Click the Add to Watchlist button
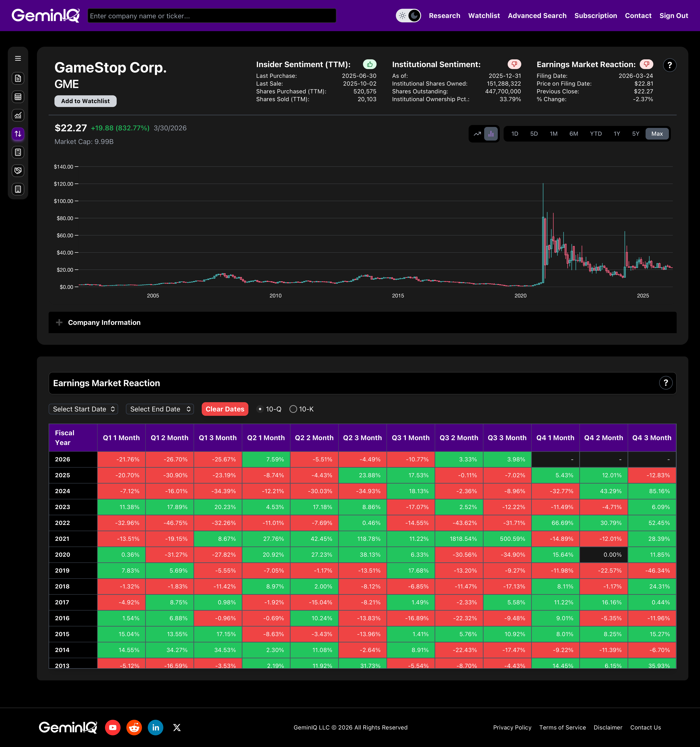 click(x=85, y=101)
